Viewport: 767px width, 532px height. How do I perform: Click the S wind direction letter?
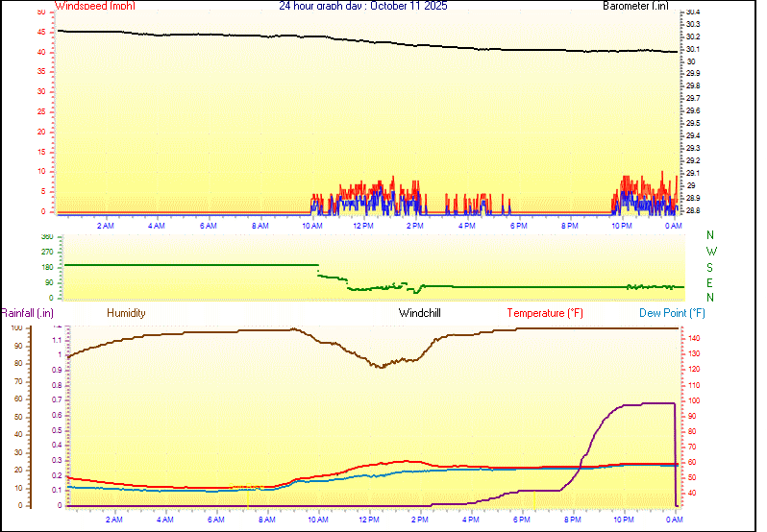(x=710, y=267)
